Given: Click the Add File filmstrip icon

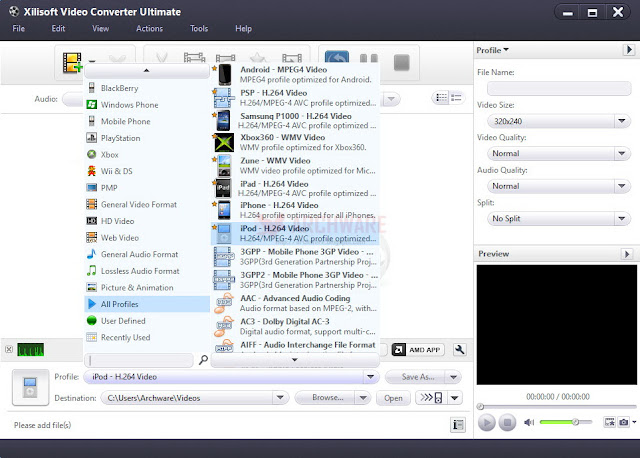Looking at the screenshot, I should [72, 63].
